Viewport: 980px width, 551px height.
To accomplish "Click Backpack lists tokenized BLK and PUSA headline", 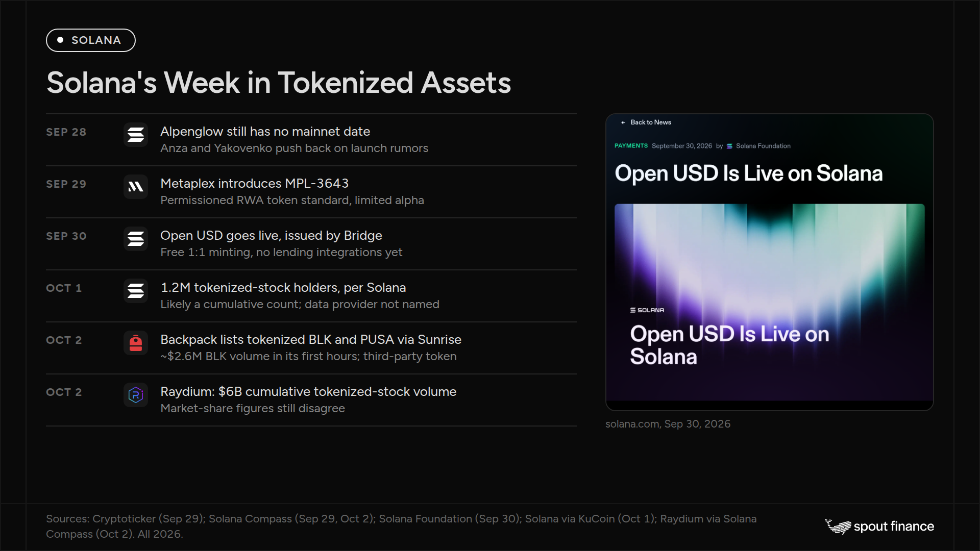I will pos(310,340).
